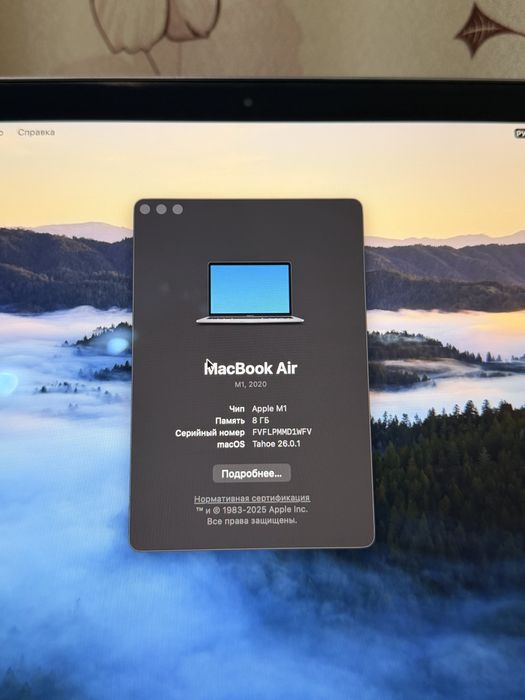Click the 'M1, 2020' model text
The height and width of the screenshot is (700, 525).
coord(251,384)
